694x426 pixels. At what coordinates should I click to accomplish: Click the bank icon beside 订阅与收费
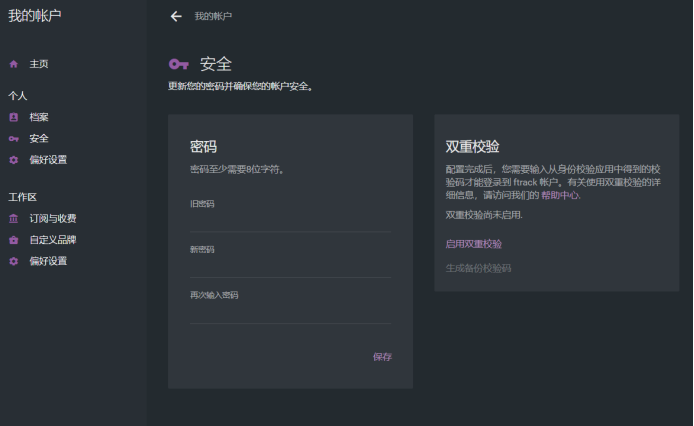tap(14, 219)
